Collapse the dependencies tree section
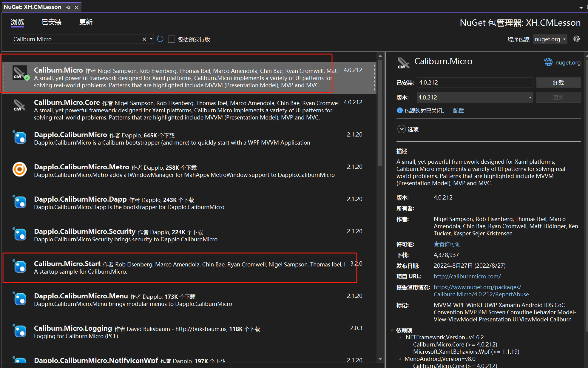This screenshot has width=588, height=368. (392, 330)
